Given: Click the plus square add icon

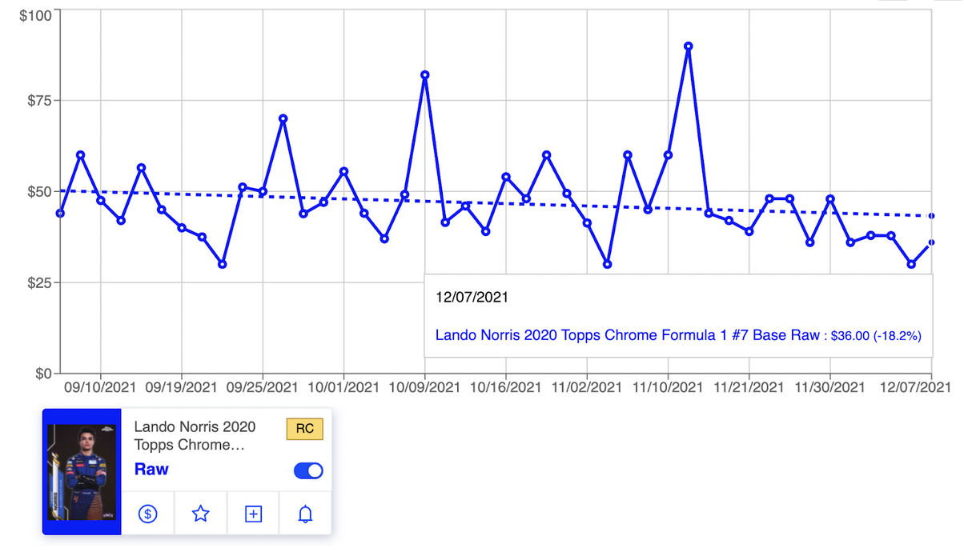Looking at the screenshot, I should pyautogui.click(x=253, y=514).
